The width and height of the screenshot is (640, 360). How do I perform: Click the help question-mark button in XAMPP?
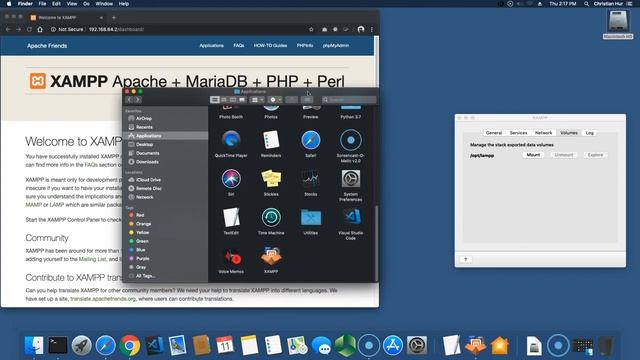(x=466, y=260)
